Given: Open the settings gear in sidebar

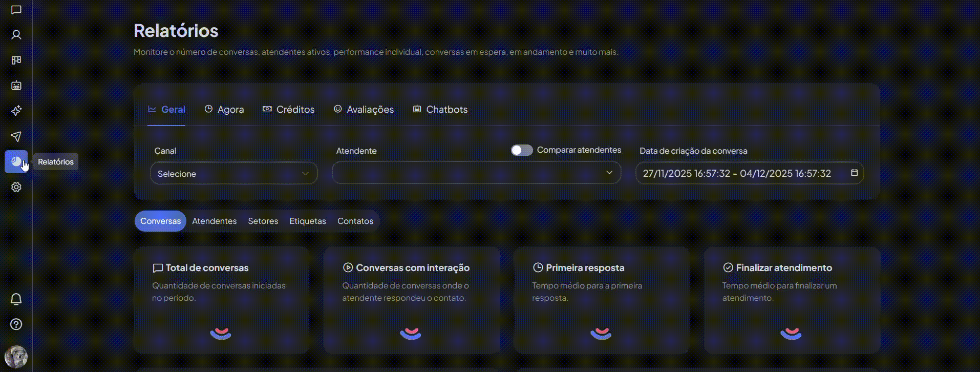Looking at the screenshot, I should coord(16,188).
